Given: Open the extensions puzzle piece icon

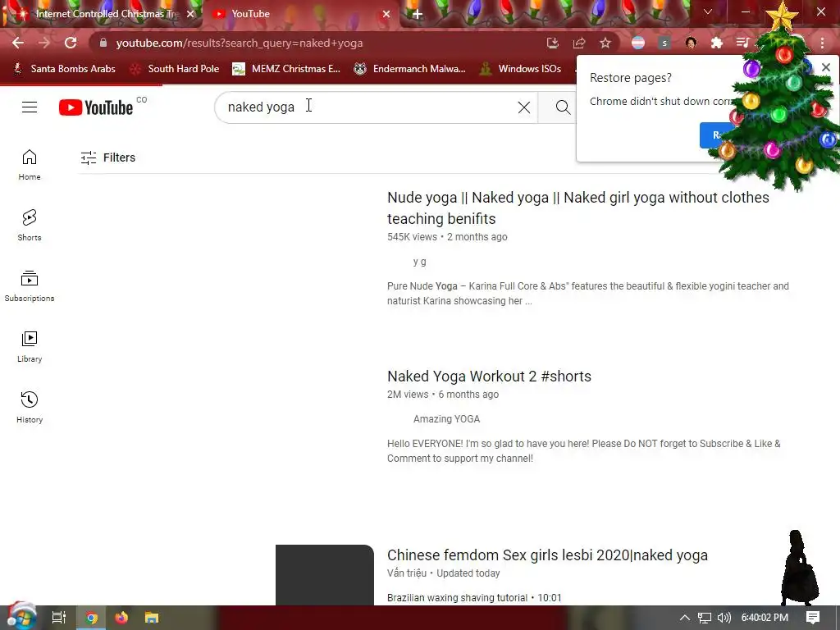Looking at the screenshot, I should point(717,43).
